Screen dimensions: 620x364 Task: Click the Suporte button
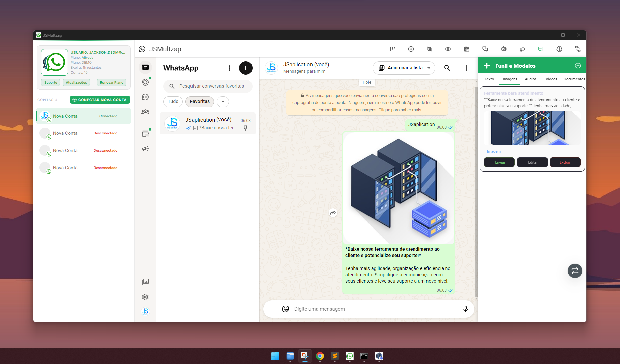pos(51,82)
